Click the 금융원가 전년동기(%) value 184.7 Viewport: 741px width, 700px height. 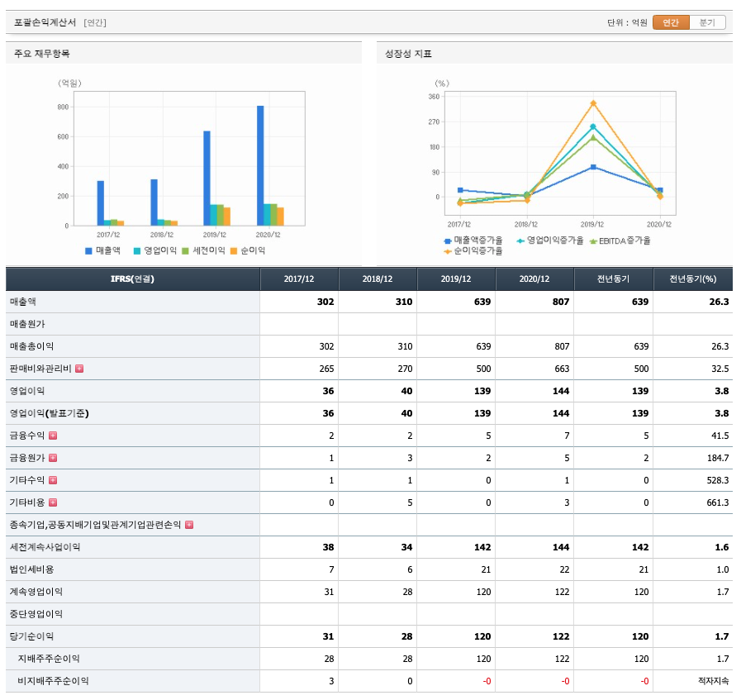pyautogui.click(x=718, y=458)
